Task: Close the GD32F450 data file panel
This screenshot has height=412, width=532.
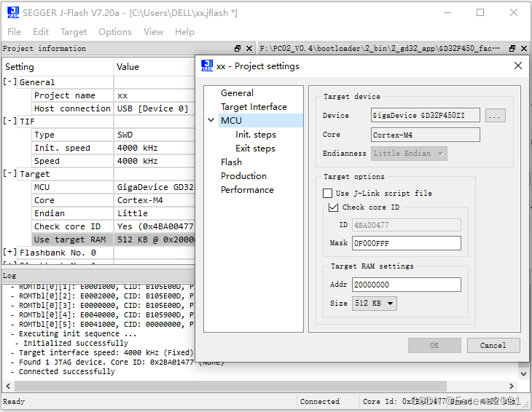Action: pos(524,49)
